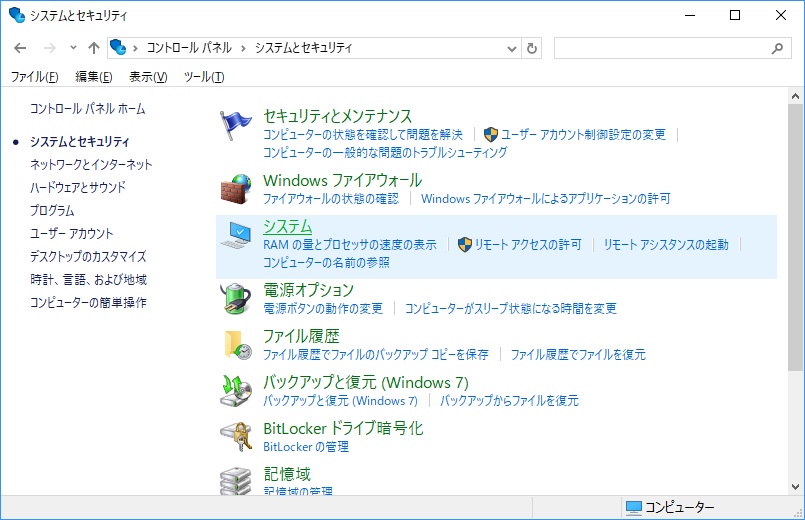
Task: Open ネットワークとインターネット category
Action: point(91,165)
